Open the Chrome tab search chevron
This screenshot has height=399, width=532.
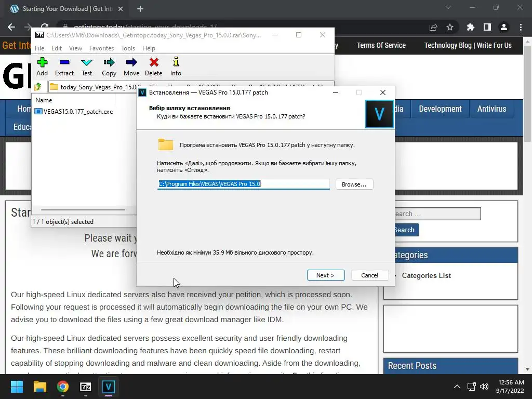(x=448, y=7)
